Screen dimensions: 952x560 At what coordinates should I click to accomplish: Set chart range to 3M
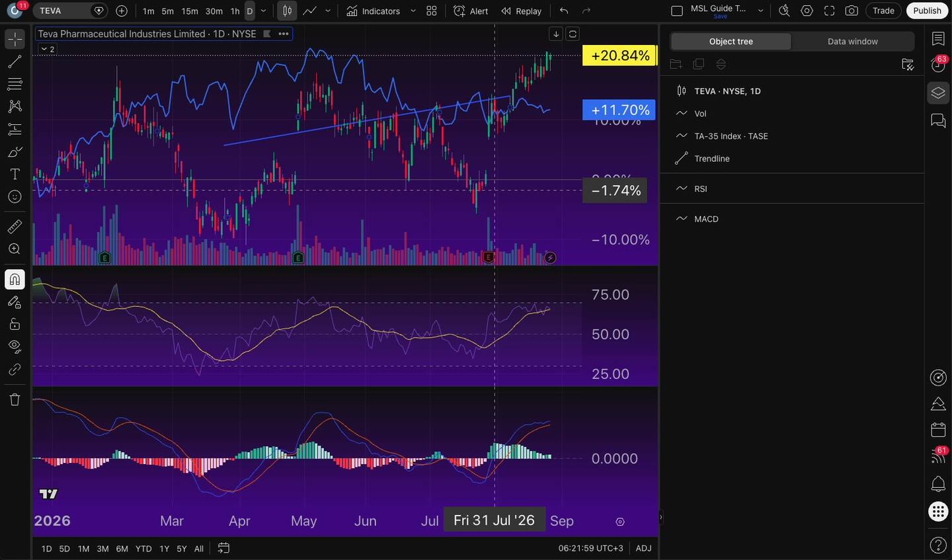(x=102, y=549)
